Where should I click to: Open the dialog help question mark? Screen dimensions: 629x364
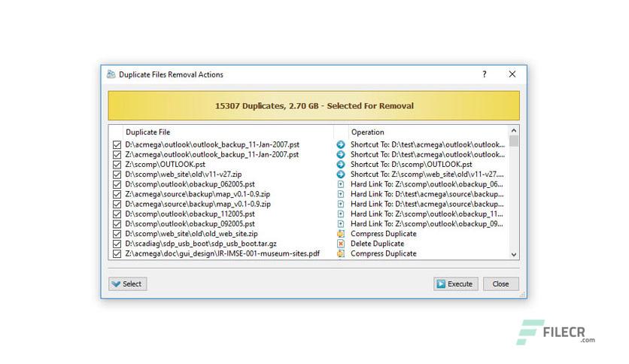click(485, 74)
